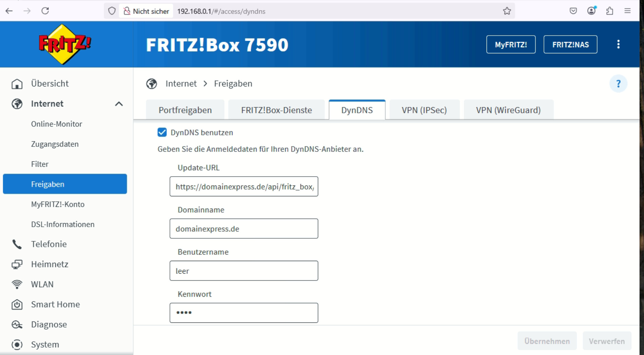Click the MyFRITZ! header button
The height and width of the screenshot is (355, 644).
(511, 44)
